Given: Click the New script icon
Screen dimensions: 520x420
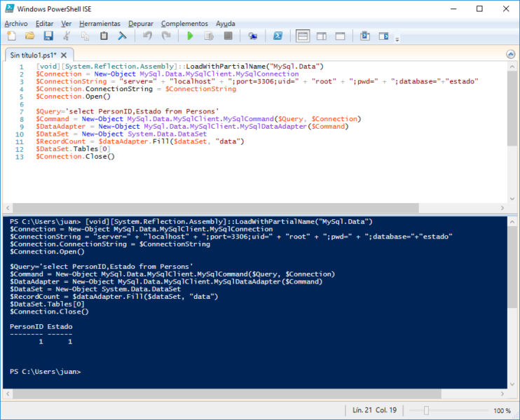Looking at the screenshot, I should click(11, 36).
